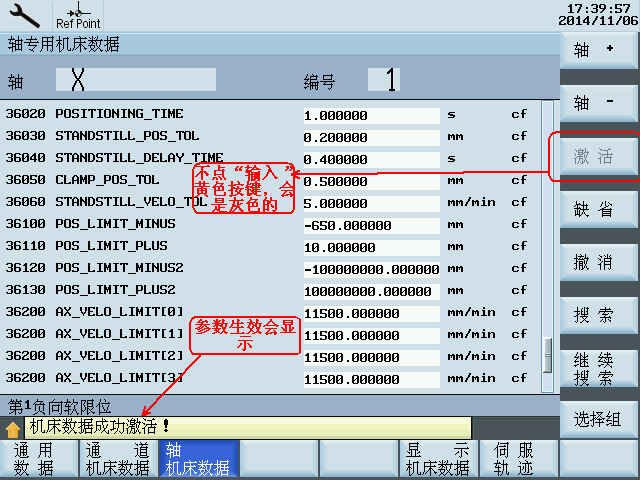Edit AX_VELO_LIMIT[1] value 11500.000000
This screenshot has height=480, width=640.
(x=371, y=336)
